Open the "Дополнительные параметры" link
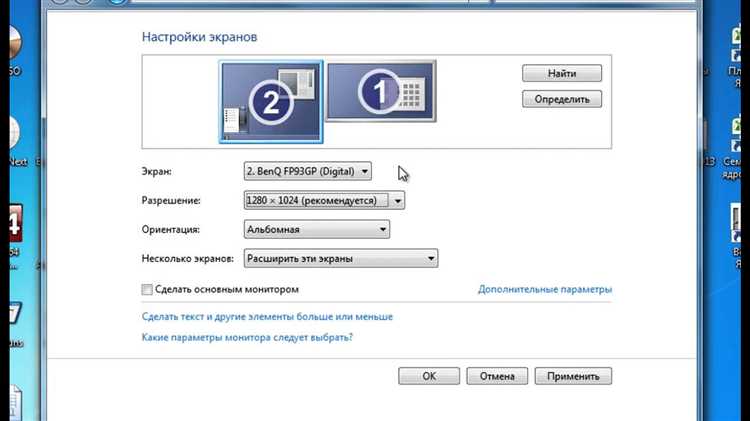Viewport: 750px width, 421px height. click(x=545, y=289)
